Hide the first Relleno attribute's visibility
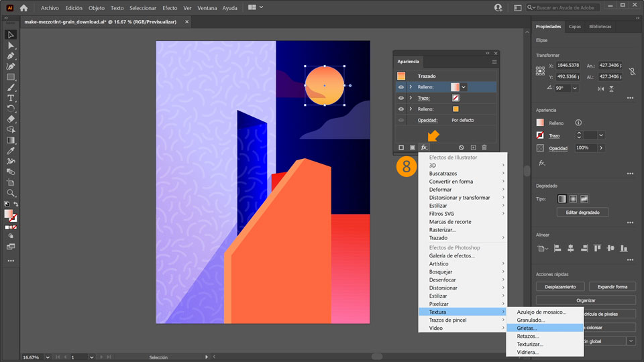Screen dimensions: 644x362 point(401,87)
